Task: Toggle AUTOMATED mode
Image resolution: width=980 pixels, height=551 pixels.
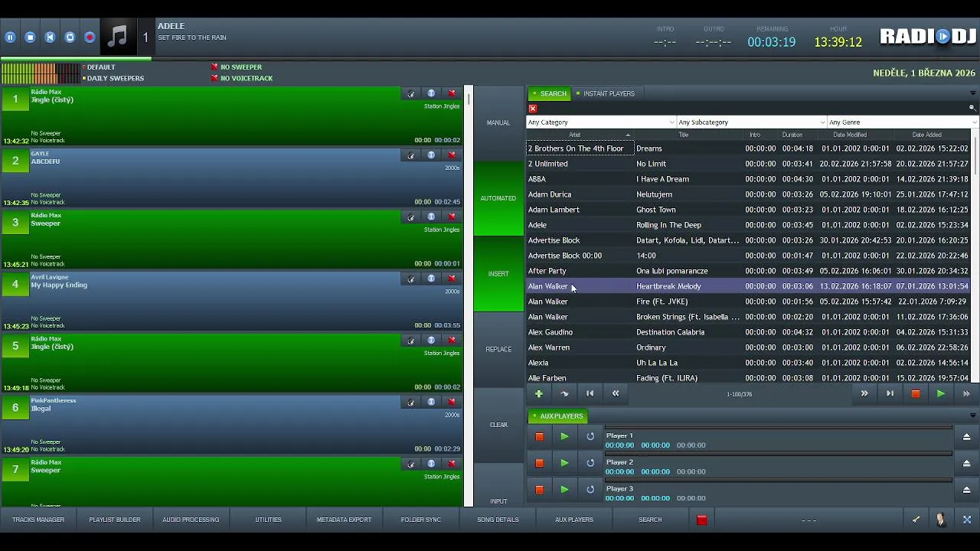Action: (498, 198)
